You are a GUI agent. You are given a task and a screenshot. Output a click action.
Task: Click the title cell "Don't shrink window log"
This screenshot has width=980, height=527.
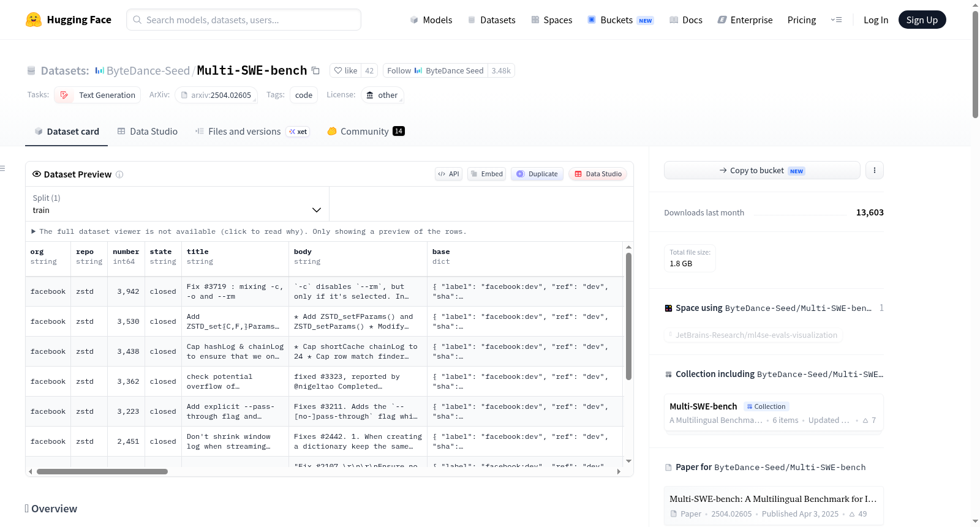(235, 442)
